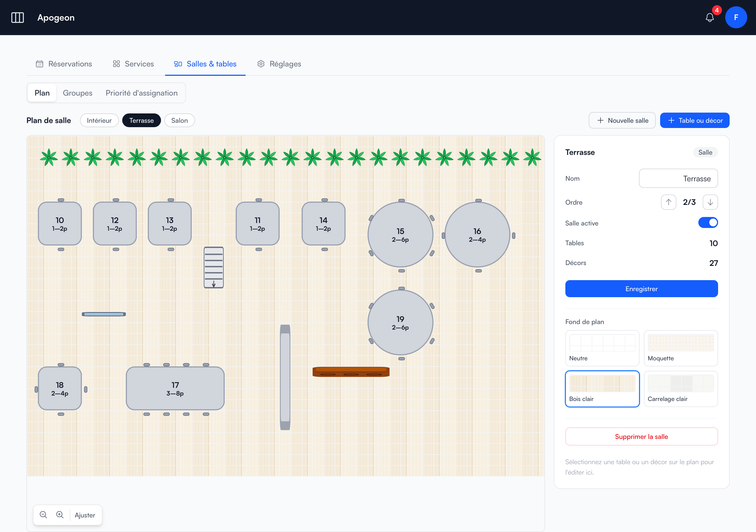Screen dimensions: 756x532
Task: Open the Réservations tab
Action: click(64, 64)
